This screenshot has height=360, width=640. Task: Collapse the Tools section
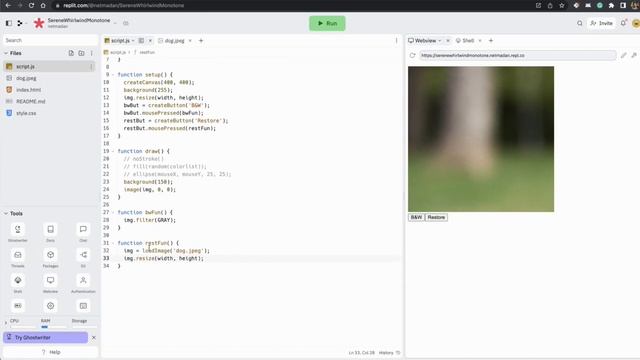6,213
